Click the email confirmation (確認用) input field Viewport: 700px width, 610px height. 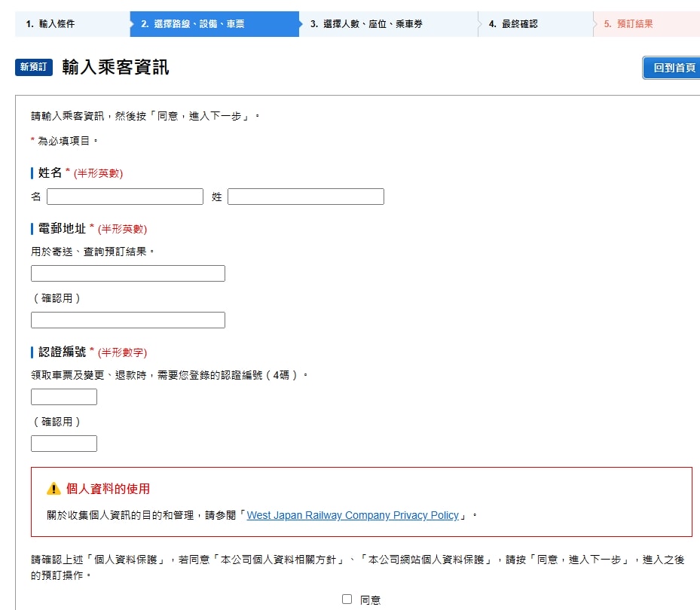pyautogui.click(x=128, y=320)
